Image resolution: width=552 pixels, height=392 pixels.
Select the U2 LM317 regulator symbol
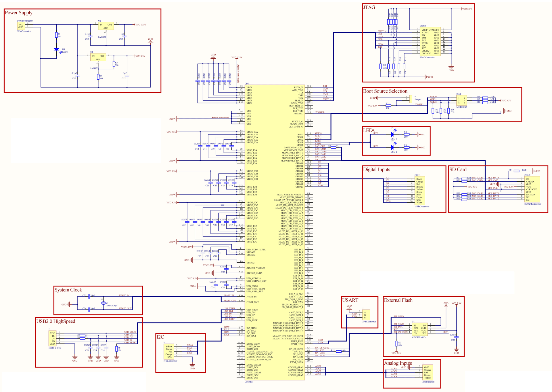pyautogui.click(x=106, y=26)
